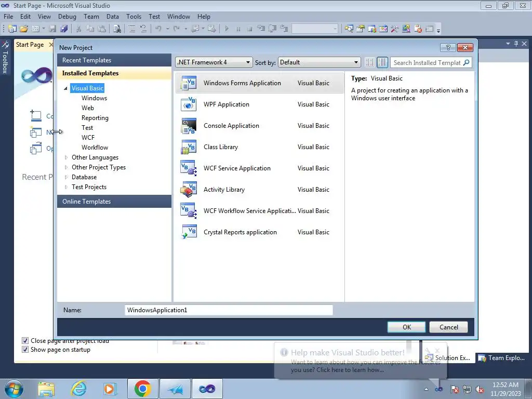This screenshot has width=532, height=399.
Task: Select the Activity Library template icon
Action: coord(189,190)
